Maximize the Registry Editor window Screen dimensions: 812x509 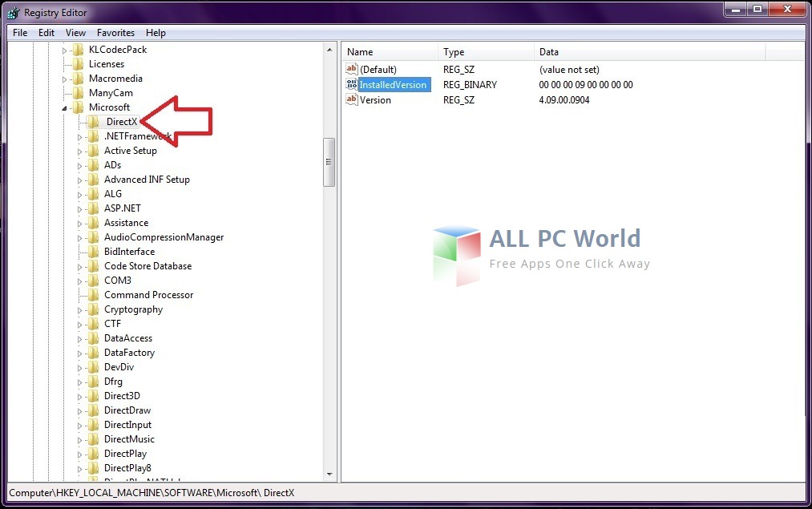coord(757,9)
